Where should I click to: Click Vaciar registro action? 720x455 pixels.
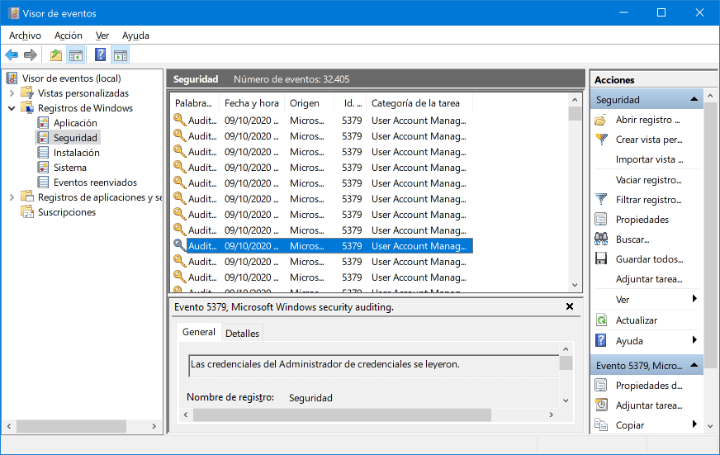pyautogui.click(x=648, y=180)
